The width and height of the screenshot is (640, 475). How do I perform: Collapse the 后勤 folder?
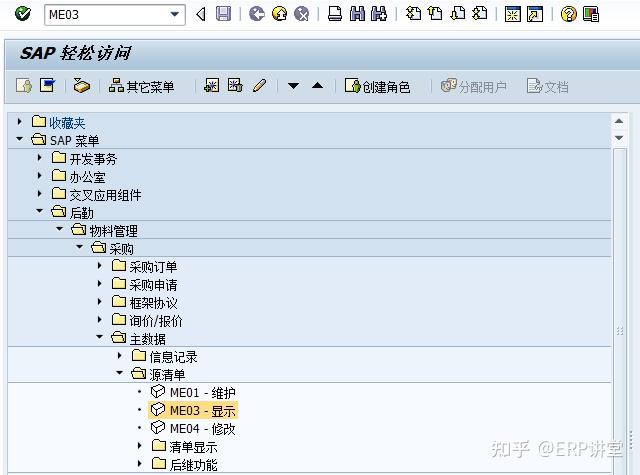pos(40,211)
